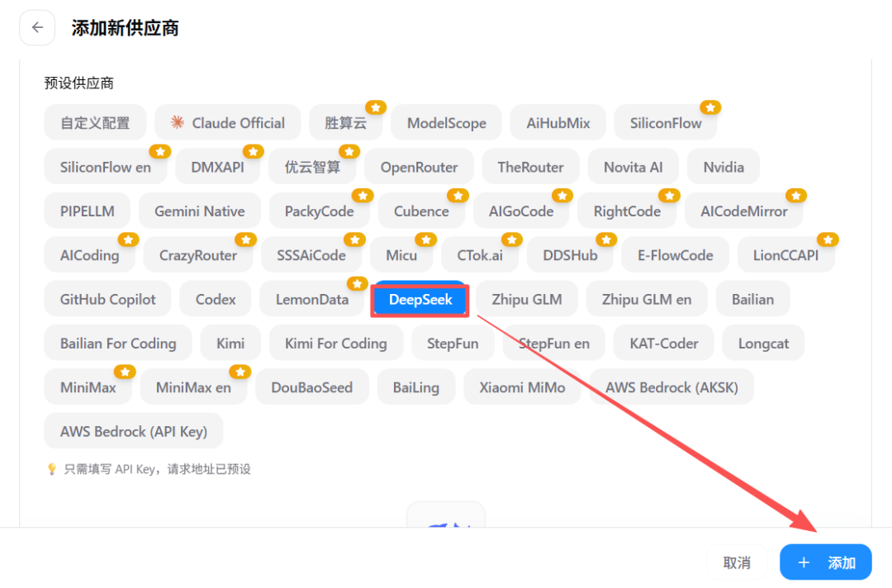Choose DouBaoSeed provider
The height and width of the screenshot is (588, 892).
pyautogui.click(x=311, y=387)
